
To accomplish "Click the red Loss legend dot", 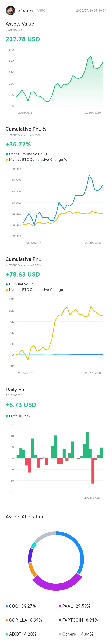I will click(x=20, y=416).
